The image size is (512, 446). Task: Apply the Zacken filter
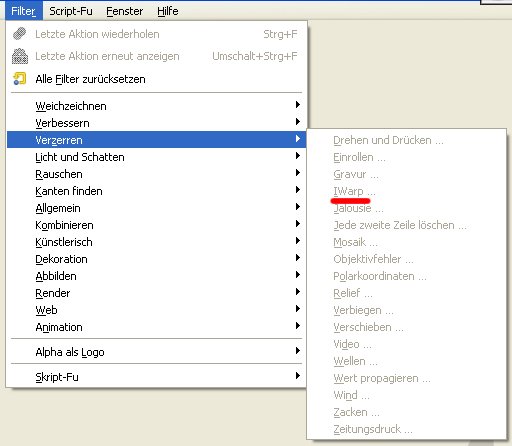pyautogui.click(x=407, y=412)
